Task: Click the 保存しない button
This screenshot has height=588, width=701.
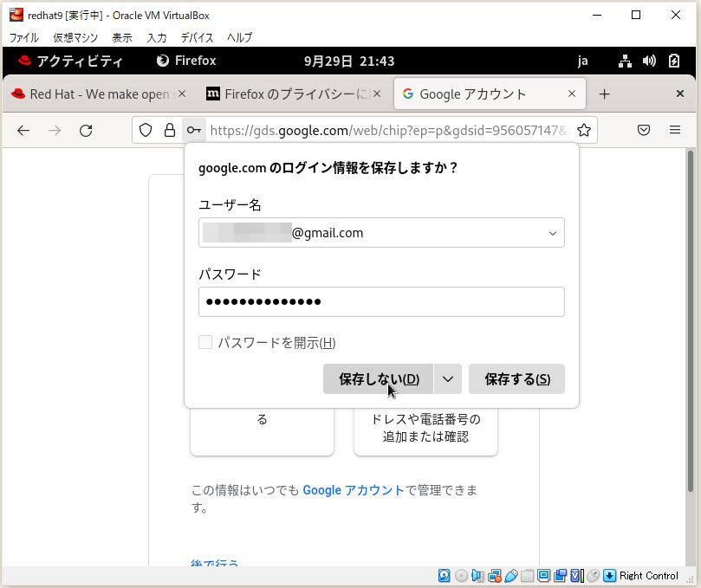Action: coord(378,379)
